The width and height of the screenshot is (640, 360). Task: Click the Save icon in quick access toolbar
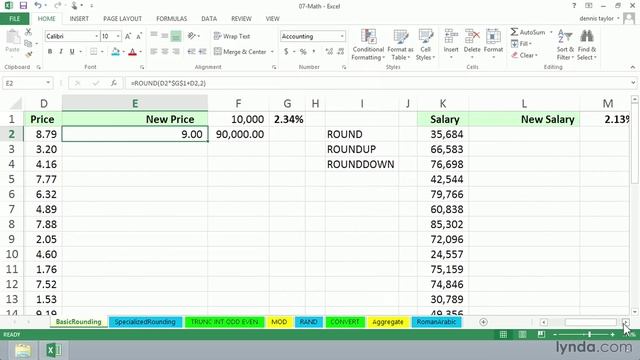coord(23,6)
